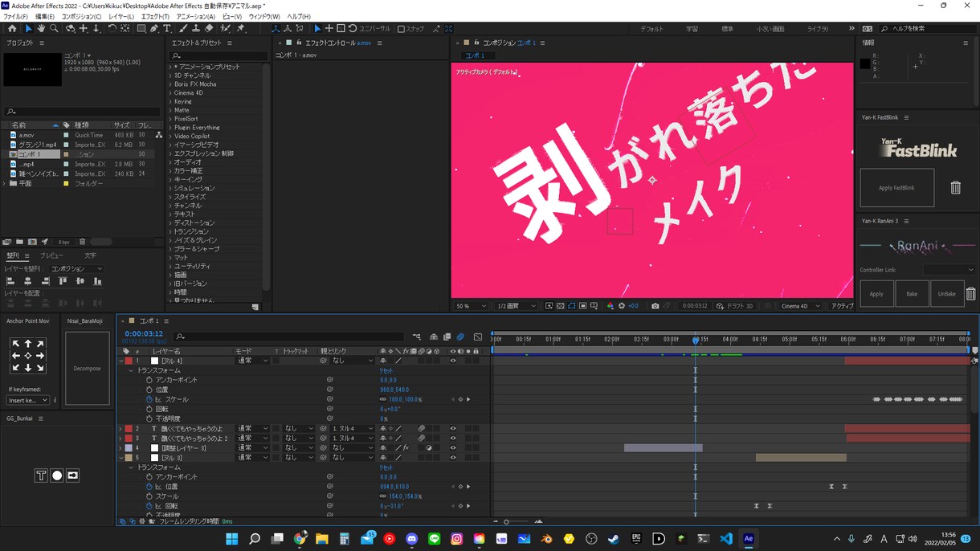Click the UnBake button
The width and height of the screenshot is (980, 551).
point(947,294)
